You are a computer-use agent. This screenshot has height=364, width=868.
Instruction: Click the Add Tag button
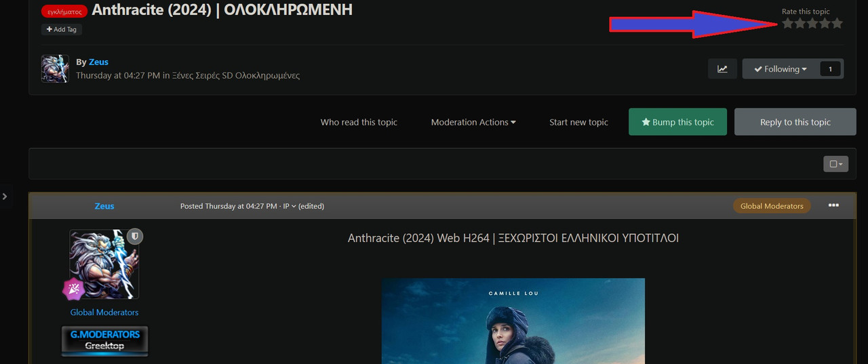tap(62, 29)
